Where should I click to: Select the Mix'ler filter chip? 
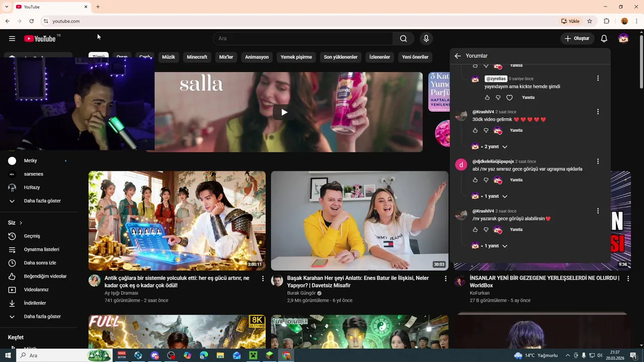point(226,57)
